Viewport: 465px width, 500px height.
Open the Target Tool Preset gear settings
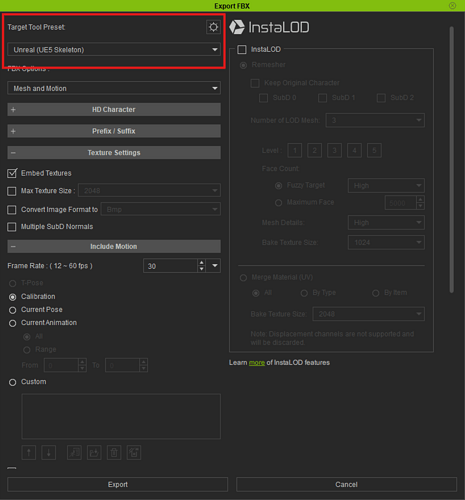click(x=213, y=27)
